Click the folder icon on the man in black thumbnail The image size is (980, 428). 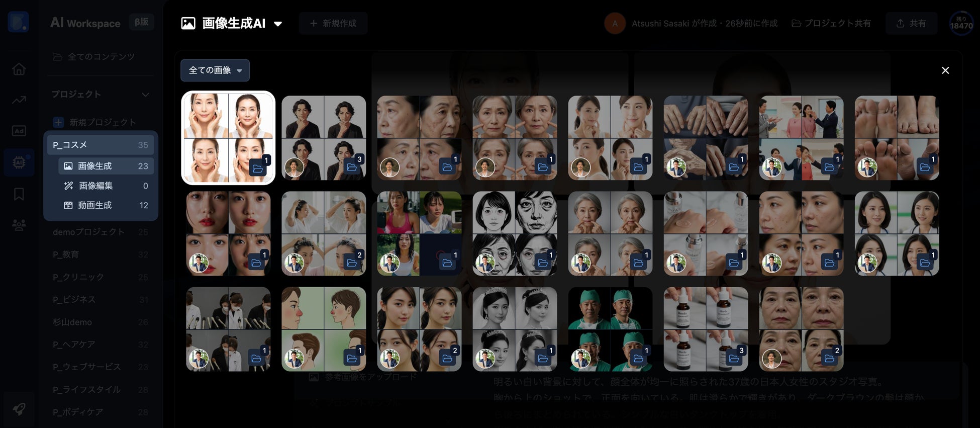[352, 167]
